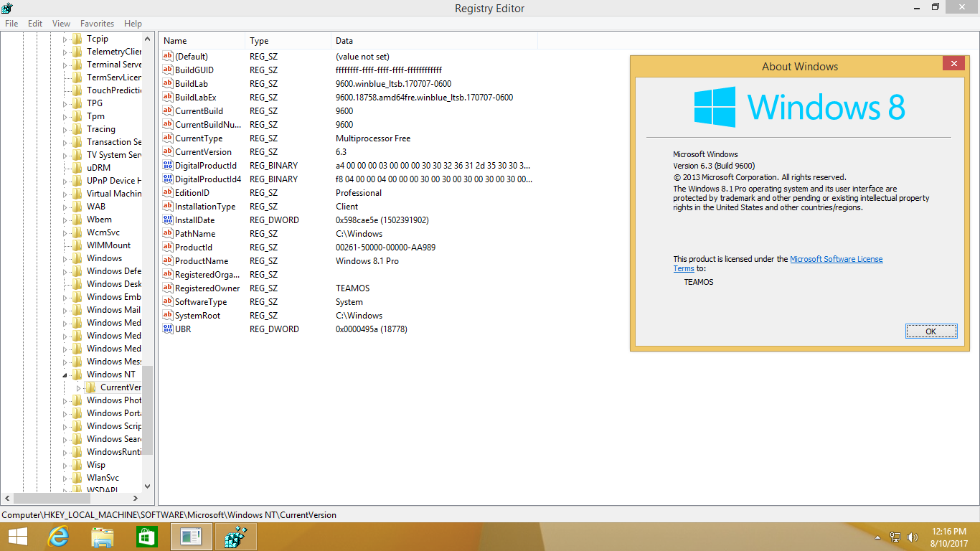Close the About Windows dialog
This screenshot has height=551, width=980.
point(953,64)
